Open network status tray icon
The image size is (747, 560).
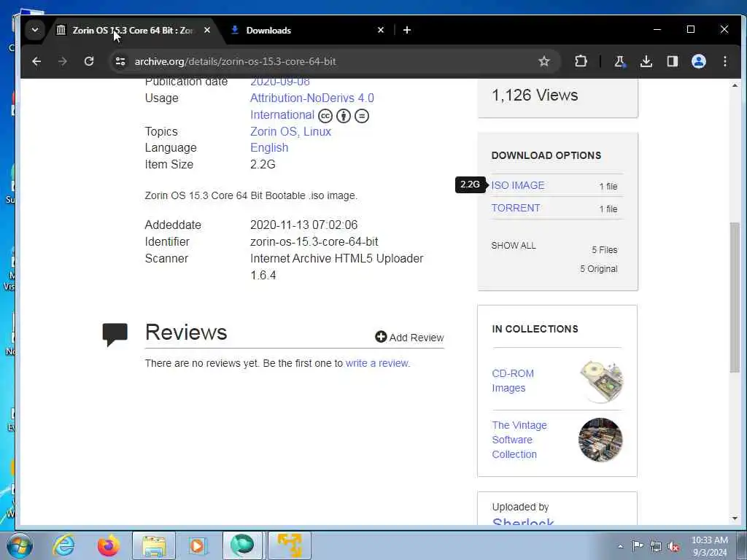click(656, 546)
